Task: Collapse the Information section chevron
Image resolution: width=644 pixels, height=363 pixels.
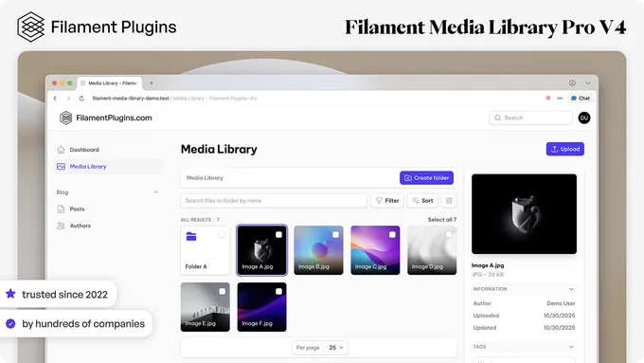Action: pos(571,289)
